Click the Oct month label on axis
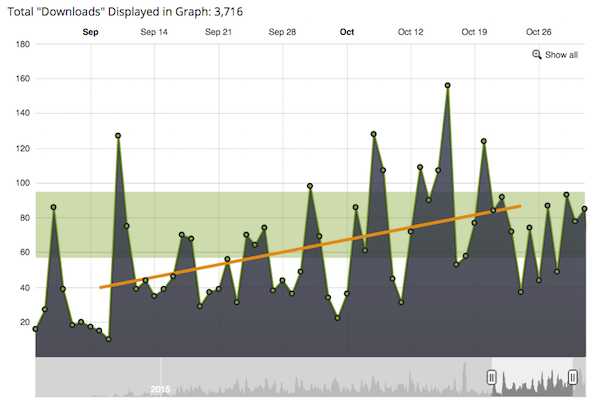The image size is (600, 403). click(x=347, y=32)
